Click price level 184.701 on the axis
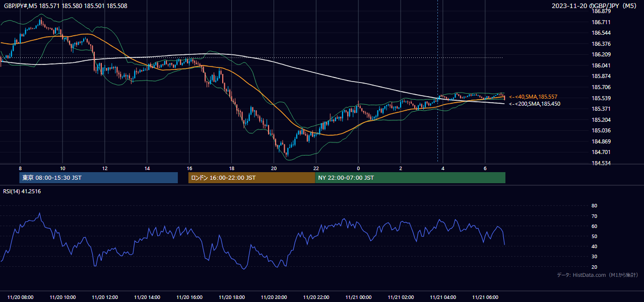 (601, 152)
